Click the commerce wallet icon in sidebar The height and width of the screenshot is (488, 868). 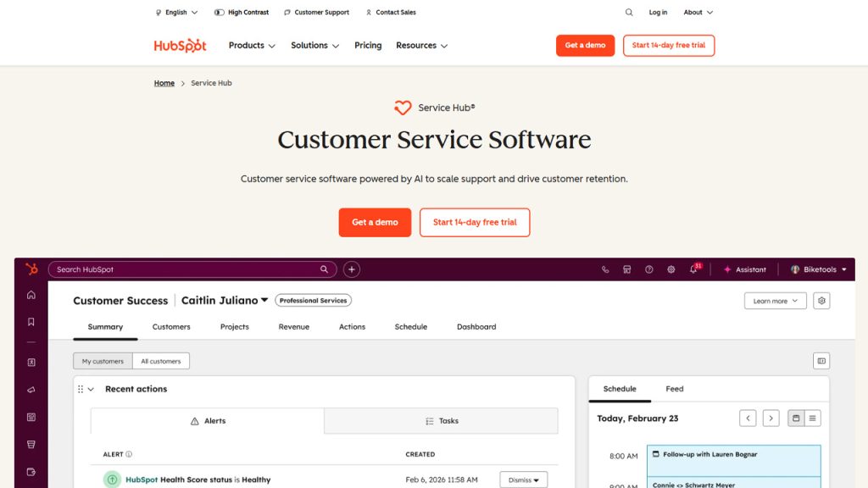(x=31, y=472)
